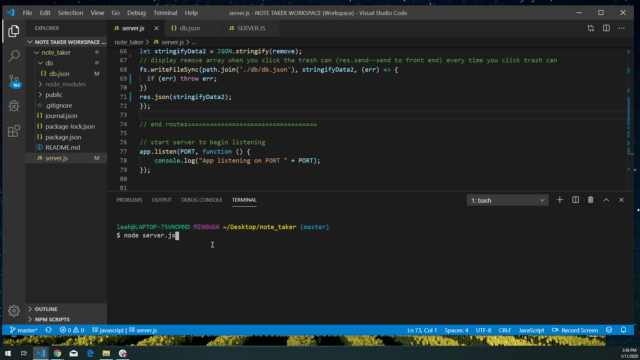The height and width of the screenshot is (360, 640).
Task: Click UTF-8 encoding status item
Action: click(x=484, y=330)
